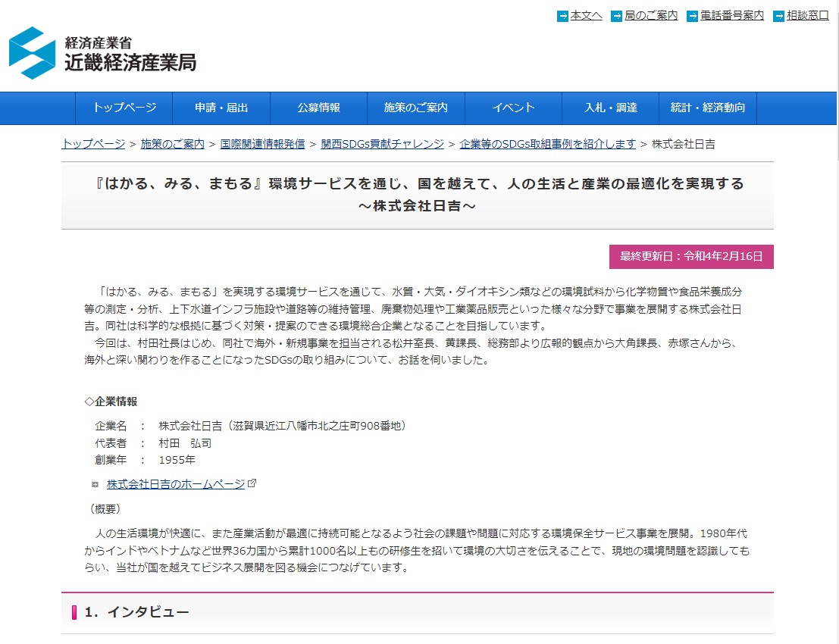Screen dimensions: 839x644
Task: Click 国際関連情報発信 breadcrumb link
Action: pos(262,144)
